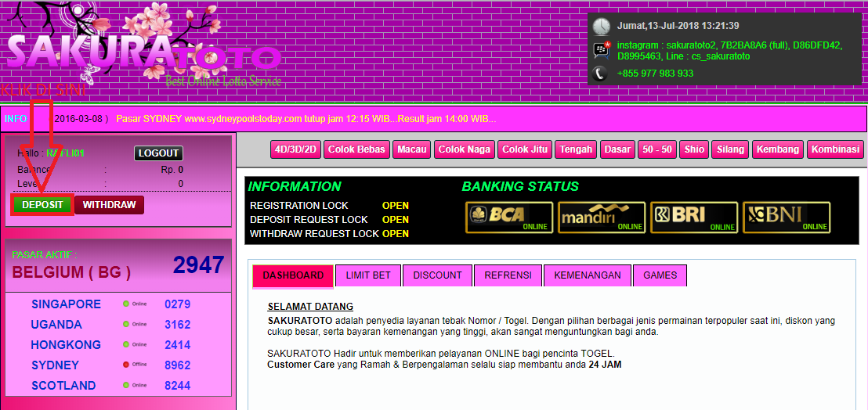Click the Mandiri bank logo
The width and height of the screenshot is (868, 410).
point(602,218)
